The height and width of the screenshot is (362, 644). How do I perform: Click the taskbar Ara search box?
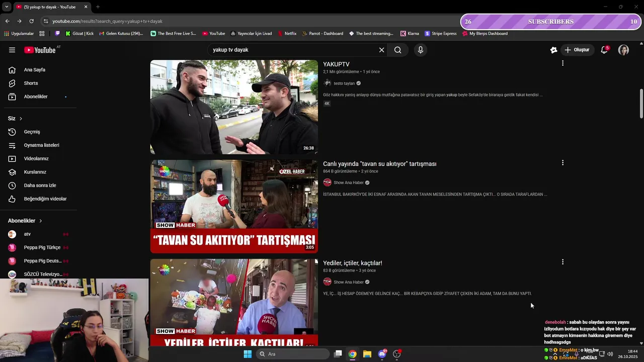point(293,354)
